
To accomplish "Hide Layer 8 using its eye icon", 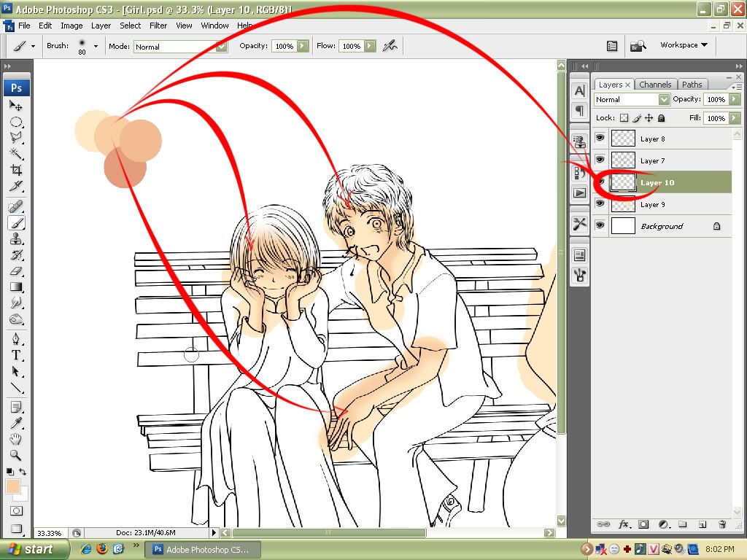I will 600,139.
